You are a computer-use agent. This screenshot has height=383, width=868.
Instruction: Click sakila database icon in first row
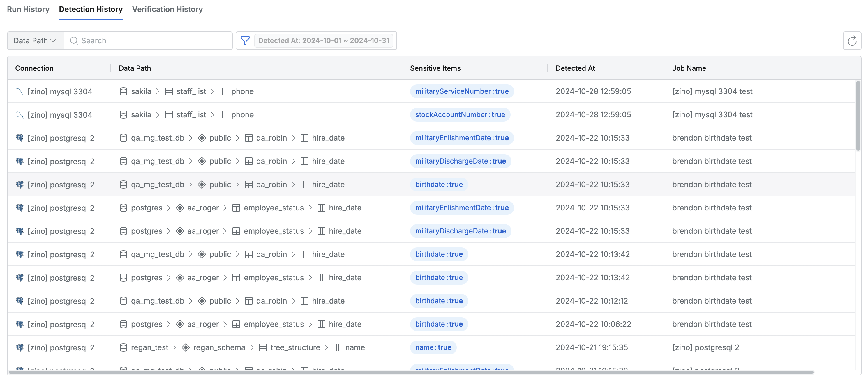tap(123, 92)
